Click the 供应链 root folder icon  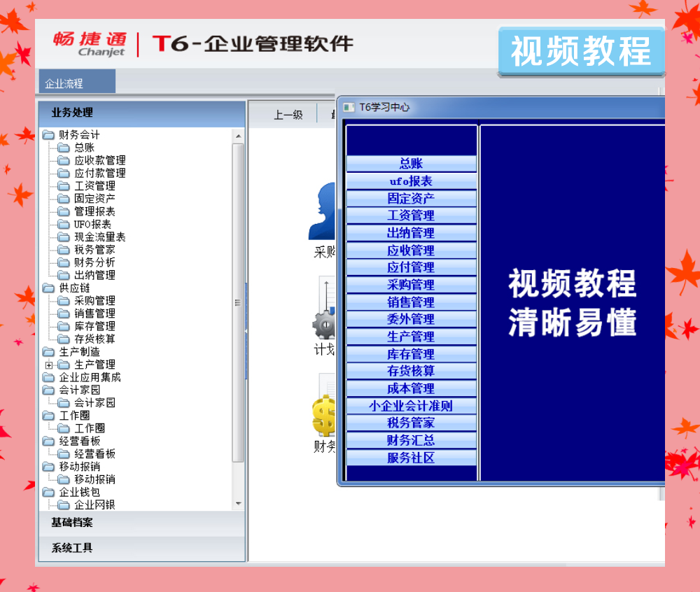(x=48, y=288)
